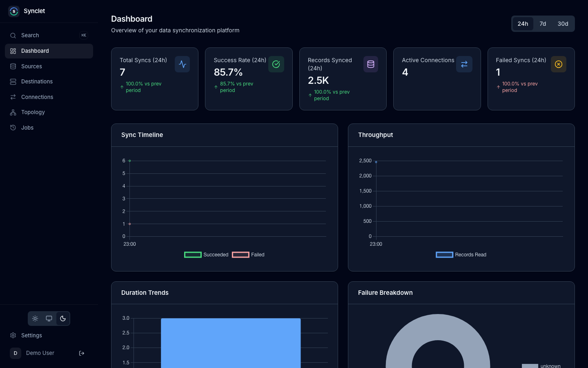588x368 pixels.
Task: Click the Sources database icon in sidebar
Action: [13, 66]
